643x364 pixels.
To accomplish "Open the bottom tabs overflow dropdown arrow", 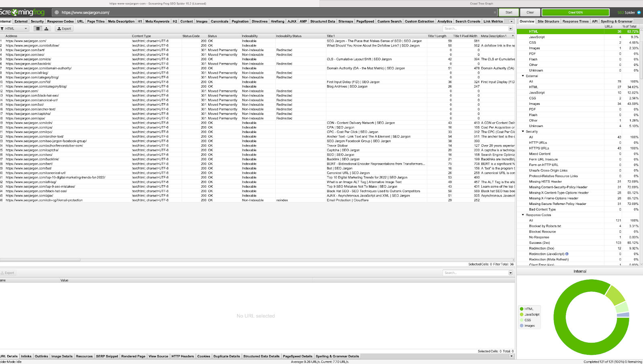I will click(512, 356).
